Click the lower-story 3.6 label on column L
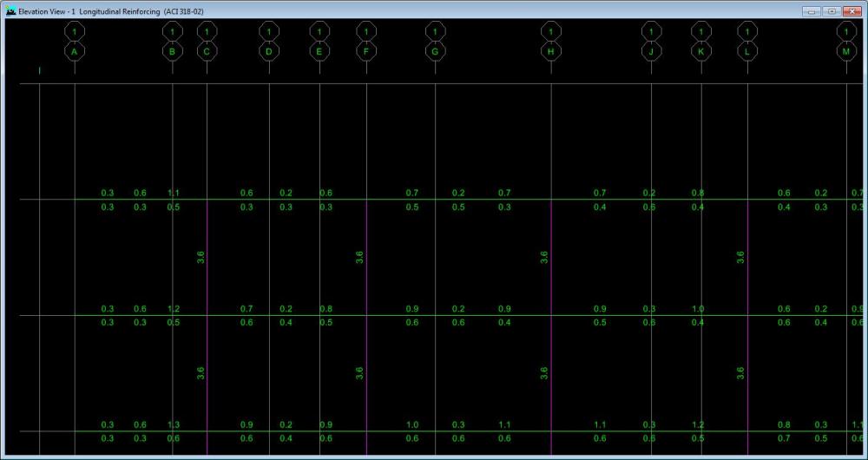Screen dimensions: 868x460 [740, 373]
